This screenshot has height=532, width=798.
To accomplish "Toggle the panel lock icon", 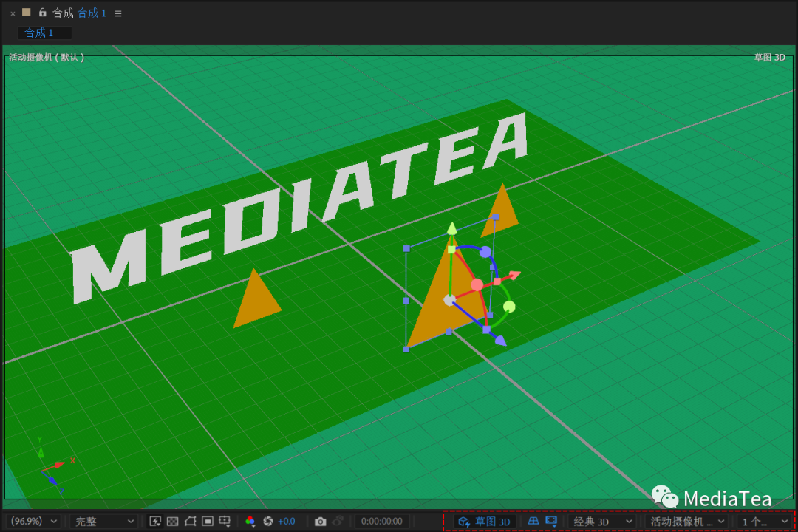I will tap(43, 13).
